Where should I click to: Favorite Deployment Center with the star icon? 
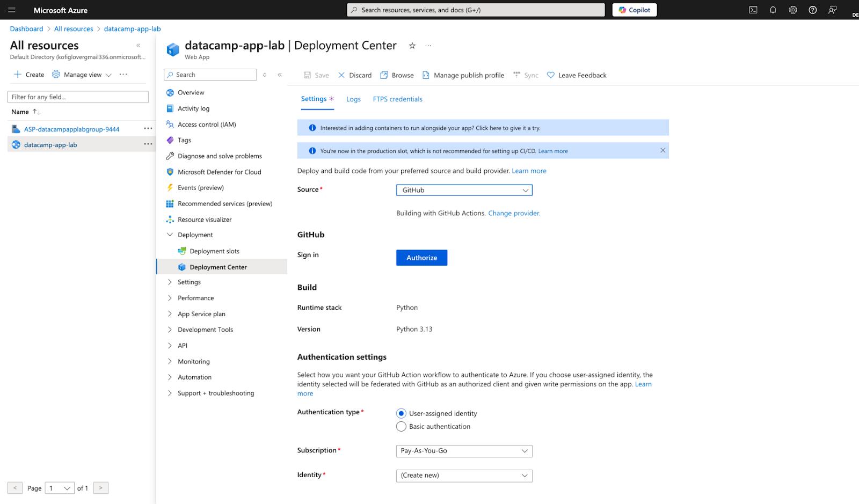click(412, 46)
